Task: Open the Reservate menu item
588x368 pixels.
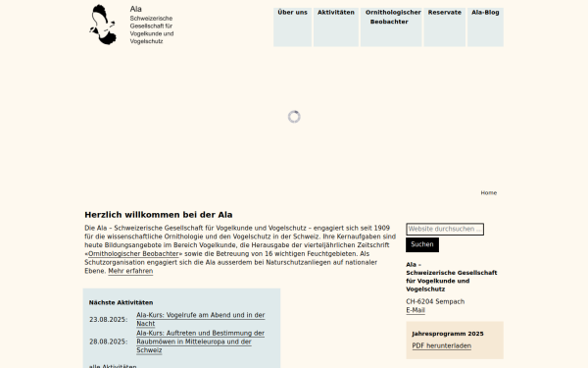Action: 445,27
